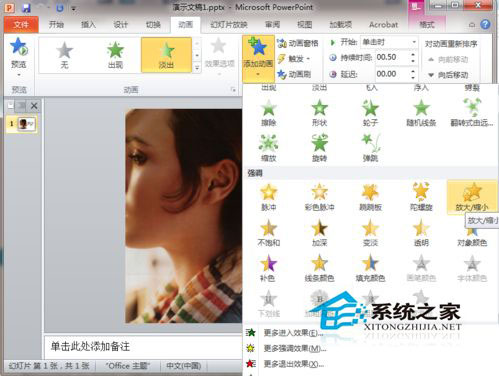Switch to the 插入 (Insert) tab
Image resolution: width=499 pixels, height=376 pixels.
click(88, 24)
